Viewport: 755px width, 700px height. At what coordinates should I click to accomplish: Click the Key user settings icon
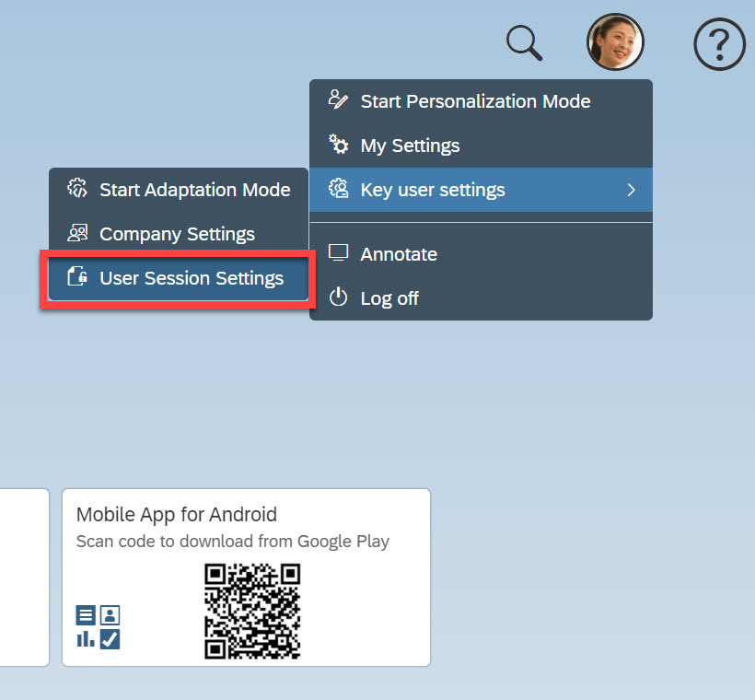point(338,189)
